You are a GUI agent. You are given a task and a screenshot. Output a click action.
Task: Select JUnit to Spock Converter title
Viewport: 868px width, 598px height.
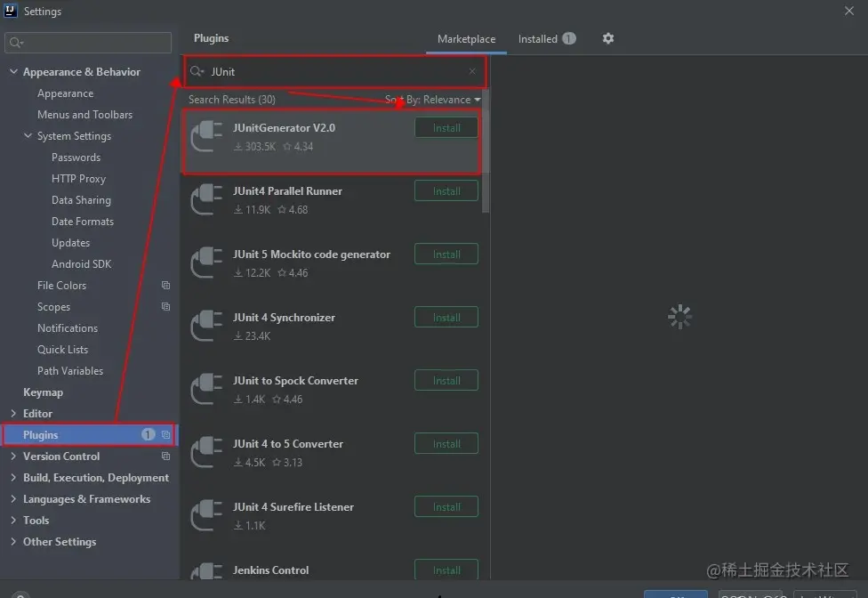click(x=295, y=380)
